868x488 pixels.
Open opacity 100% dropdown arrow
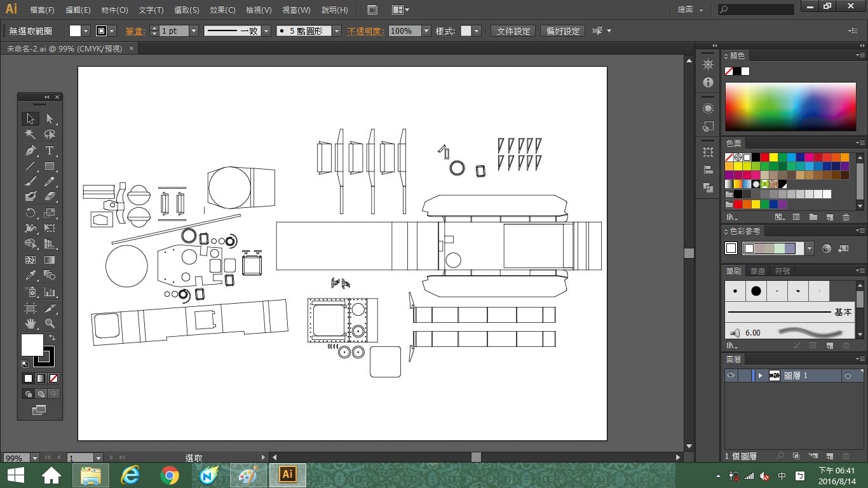pos(426,31)
